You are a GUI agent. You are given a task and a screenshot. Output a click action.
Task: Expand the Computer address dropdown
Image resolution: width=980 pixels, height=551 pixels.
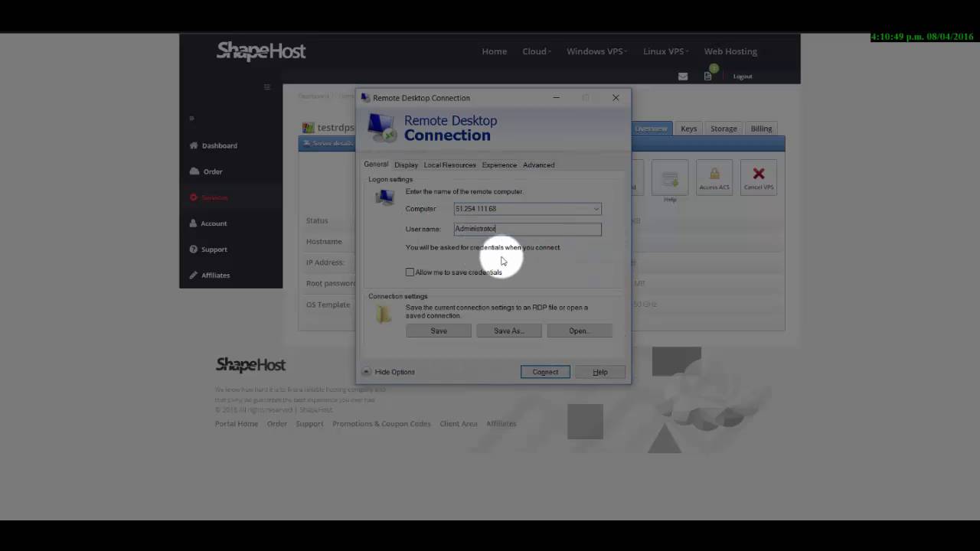click(596, 209)
